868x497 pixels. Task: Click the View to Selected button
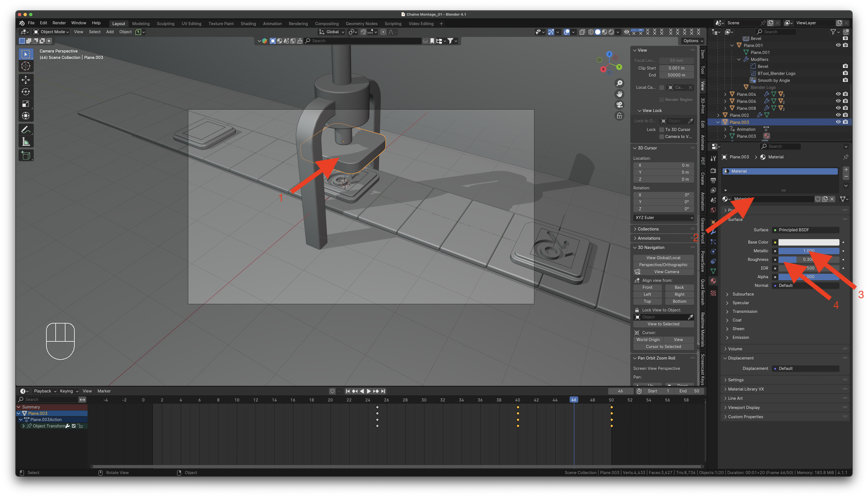point(663,324)
